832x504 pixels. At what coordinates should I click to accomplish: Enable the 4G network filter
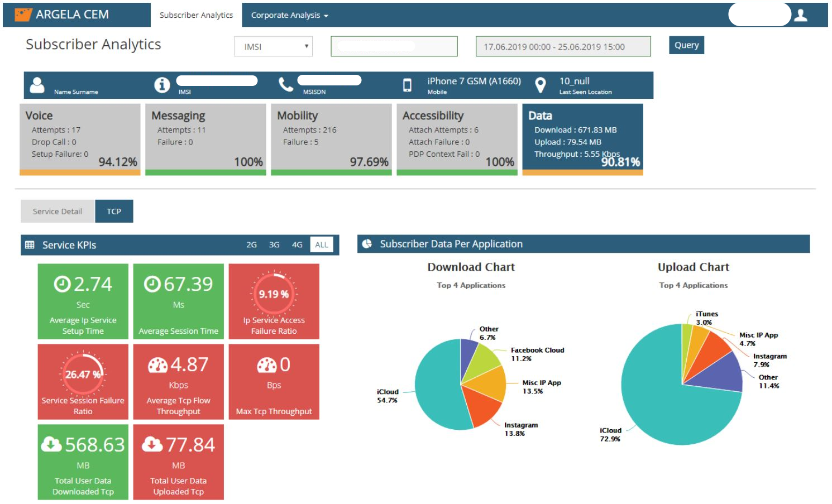[x=297, y=244]
